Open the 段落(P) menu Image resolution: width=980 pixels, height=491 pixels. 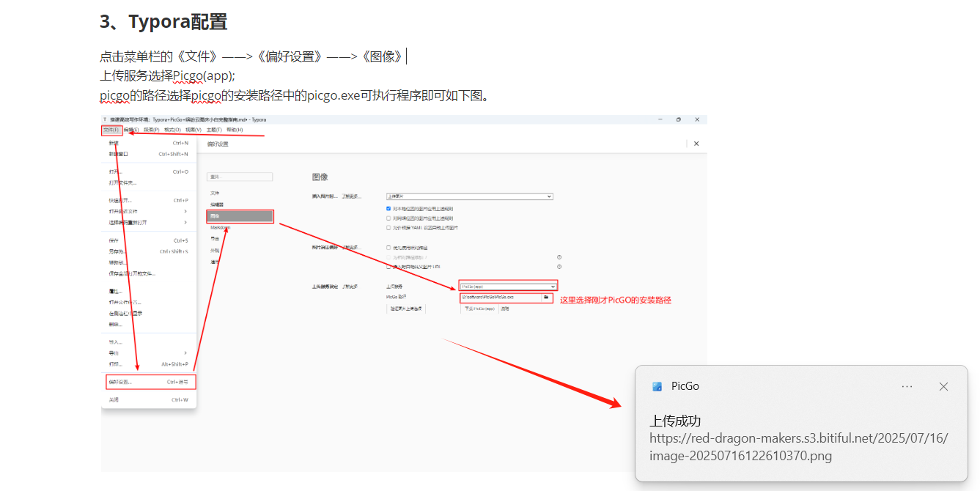point(152,130)
